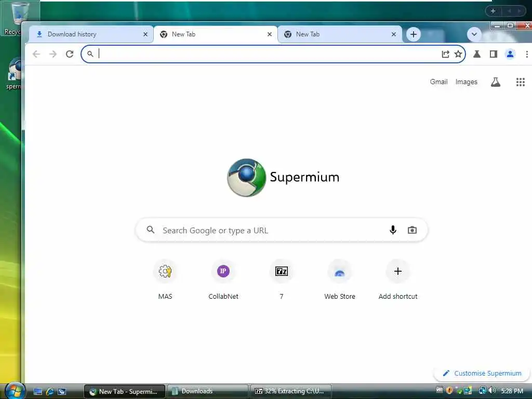Click the share page icon in address bar
The image size is (532, 399).
point(445,54)
